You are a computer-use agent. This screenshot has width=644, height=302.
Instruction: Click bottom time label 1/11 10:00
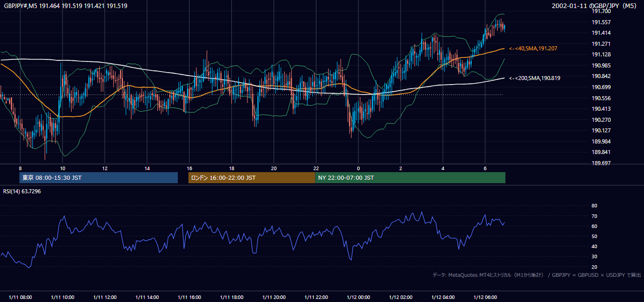click(62, 297)
